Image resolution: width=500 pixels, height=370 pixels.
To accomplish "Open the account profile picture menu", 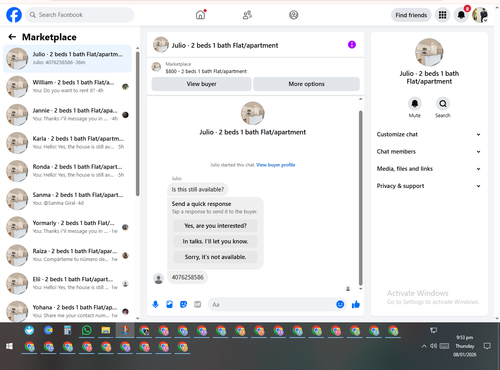I will pos(480,15).
